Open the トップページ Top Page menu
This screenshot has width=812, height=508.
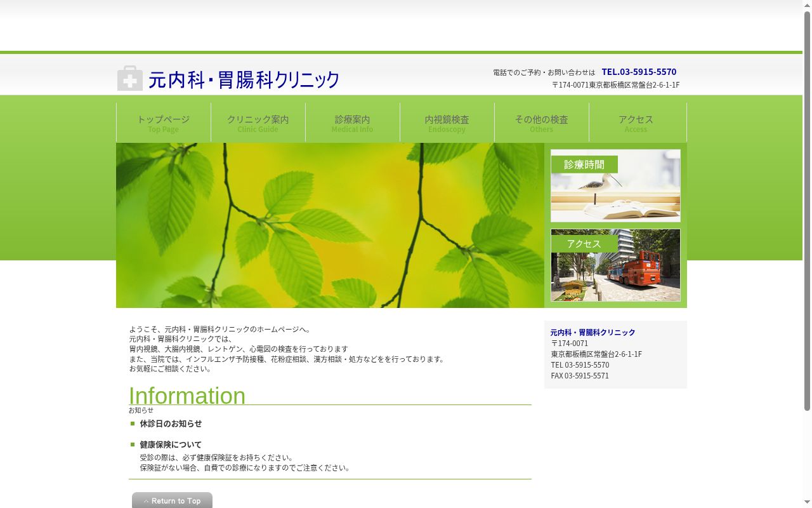pyautogui.click(x=164, y=123)
